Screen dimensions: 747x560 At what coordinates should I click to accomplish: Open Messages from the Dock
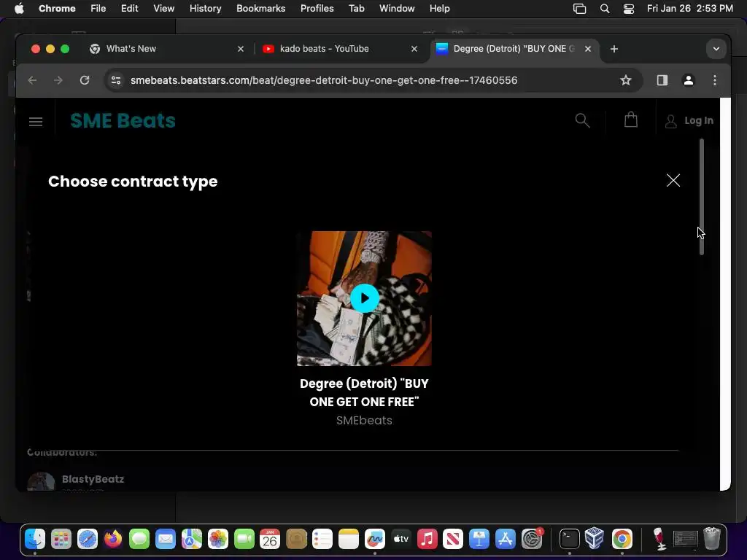tap(139, 539)
